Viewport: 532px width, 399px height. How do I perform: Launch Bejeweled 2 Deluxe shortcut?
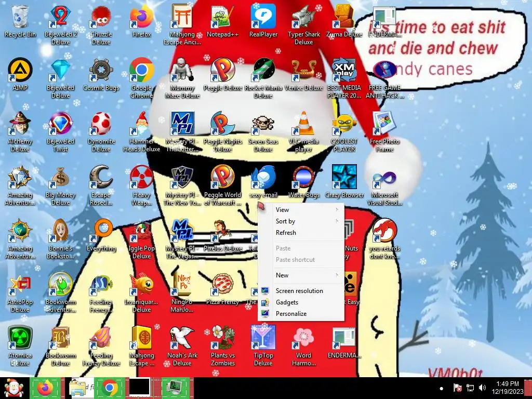pos(60,17)
